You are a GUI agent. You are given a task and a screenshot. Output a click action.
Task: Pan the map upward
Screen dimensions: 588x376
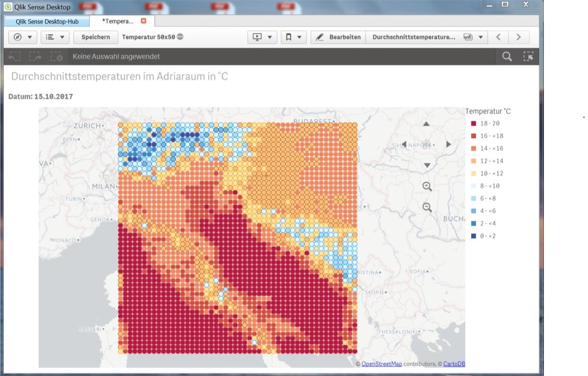pos(426,124)
